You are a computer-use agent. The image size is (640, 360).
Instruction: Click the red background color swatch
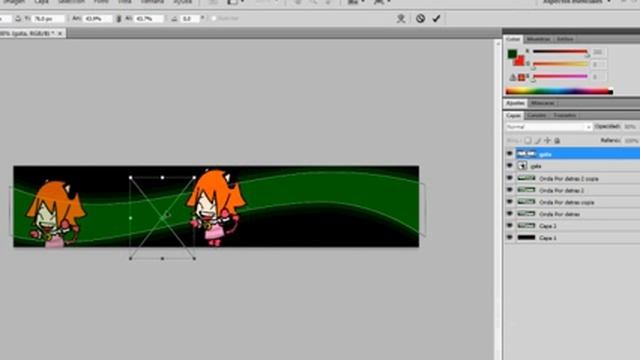click(519, 61)
